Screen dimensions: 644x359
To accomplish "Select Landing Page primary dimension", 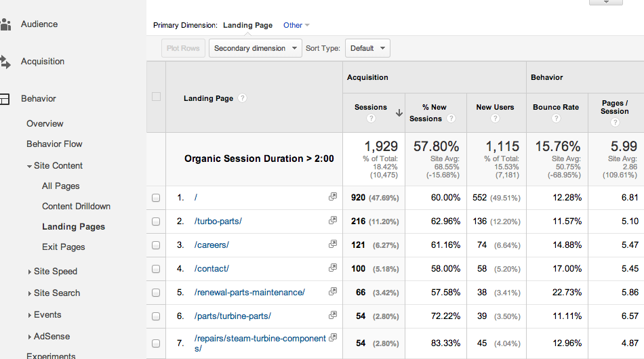I will click(x=247, y=26).
